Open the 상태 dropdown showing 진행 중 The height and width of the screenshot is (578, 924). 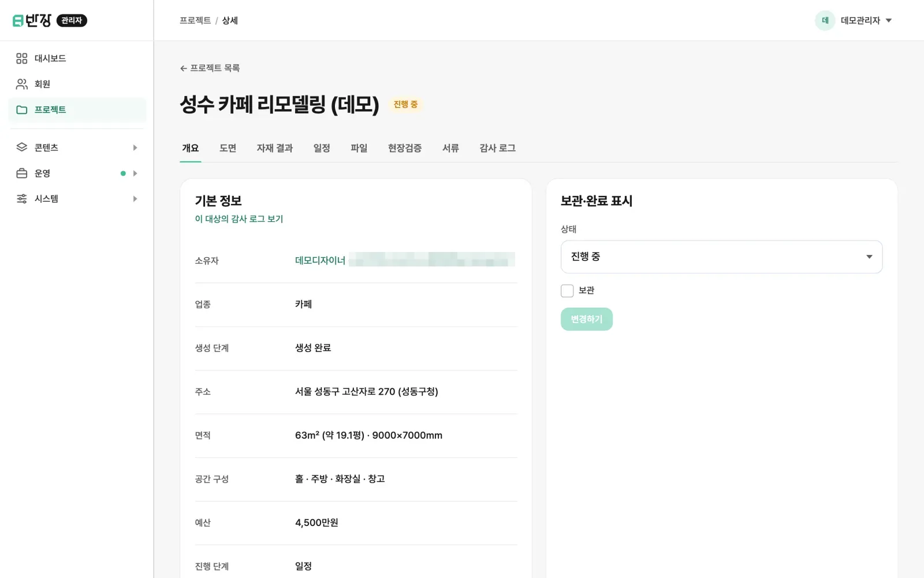(x=721, y=257)
